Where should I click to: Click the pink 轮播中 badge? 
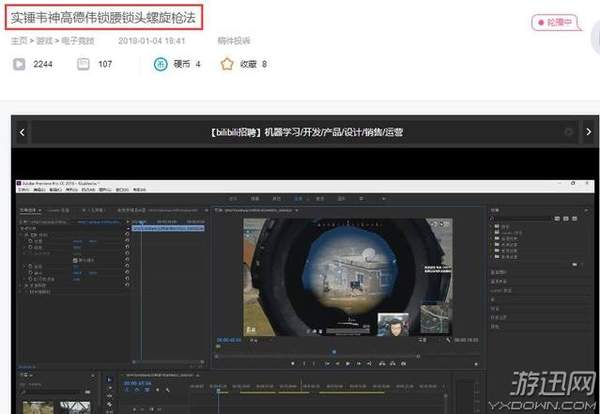pos(556,23)
